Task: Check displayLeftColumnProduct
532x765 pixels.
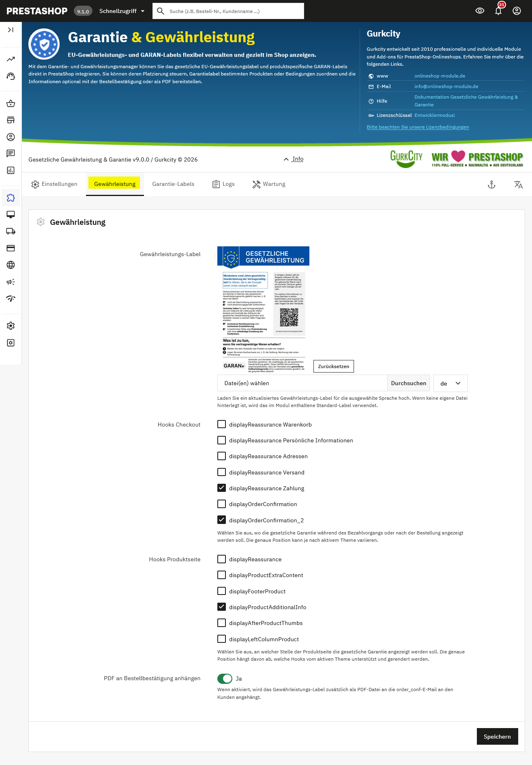Action: (221, 639)
